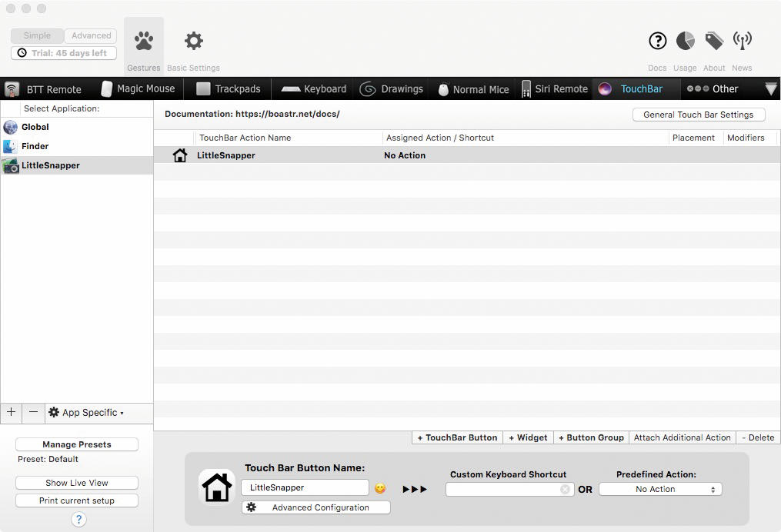This screenshot has width=781, height=532.
Task: Switch to Drawings tab
Action: 392,89
